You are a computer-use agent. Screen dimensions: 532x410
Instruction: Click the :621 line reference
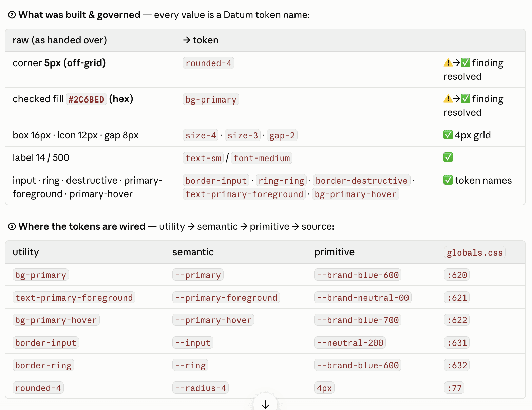(457, 298)
